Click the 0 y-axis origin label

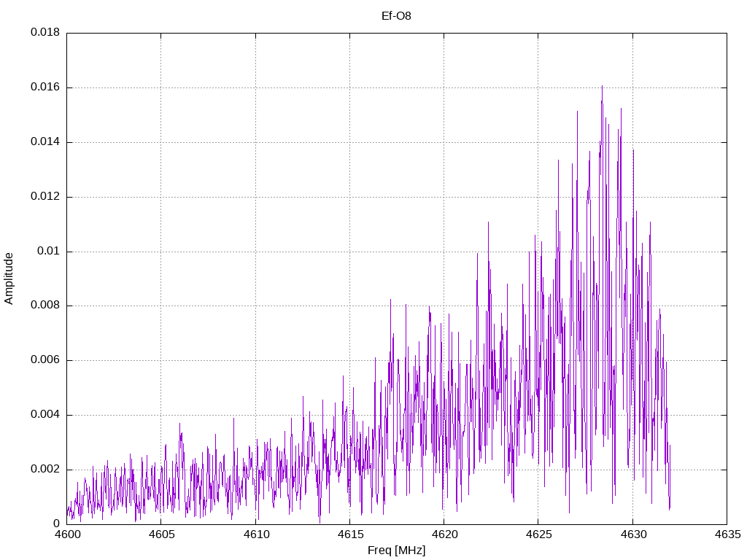pyautogui.click(x=57, y=524)
